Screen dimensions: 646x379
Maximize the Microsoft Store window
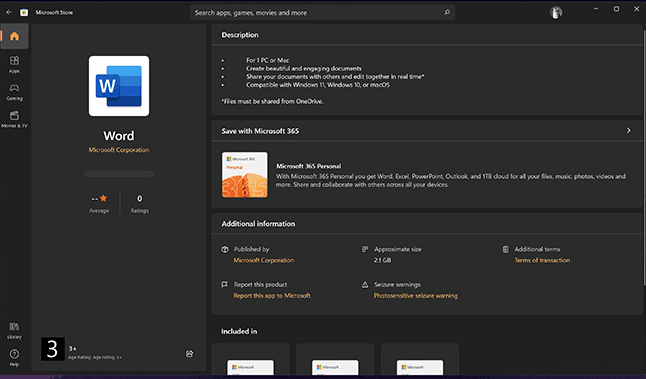(x=616, y=9)
